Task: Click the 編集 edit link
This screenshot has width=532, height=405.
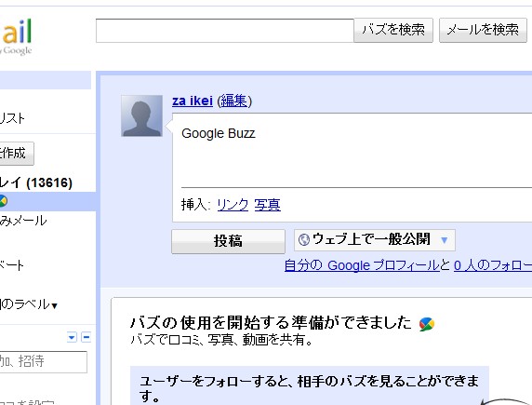Action: (233, 101)
